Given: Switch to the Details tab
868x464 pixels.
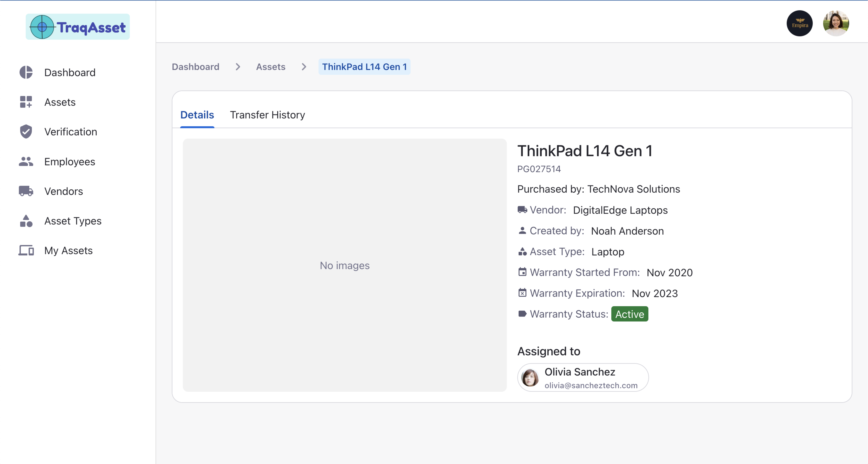Looking at the screenshot, I should point(197,115).
